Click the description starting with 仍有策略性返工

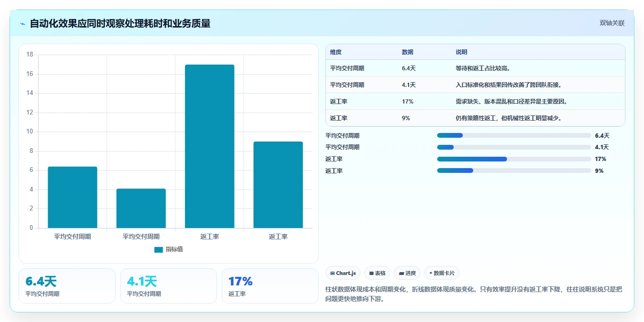pyautogui.click(x=509, y=118)
